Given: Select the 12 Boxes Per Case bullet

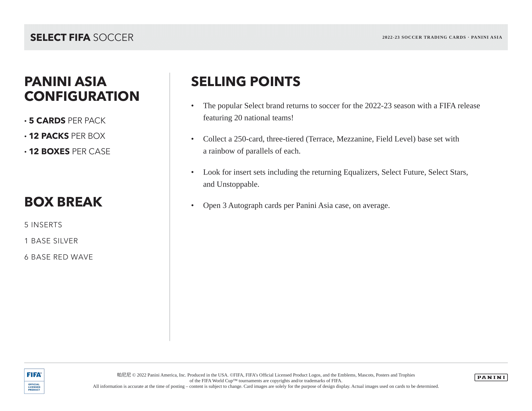Looking at the screenshot, I should (x=67, y=151).
